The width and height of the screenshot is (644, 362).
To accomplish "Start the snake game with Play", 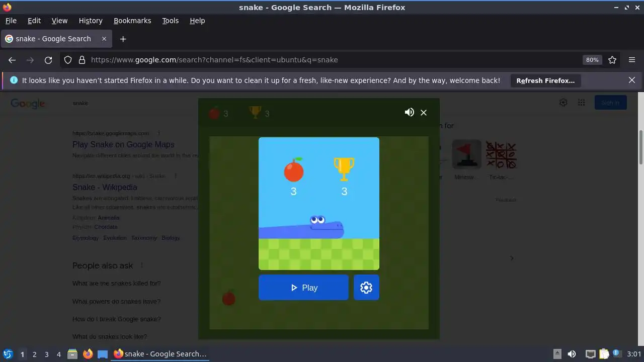I will click(303, 288).
